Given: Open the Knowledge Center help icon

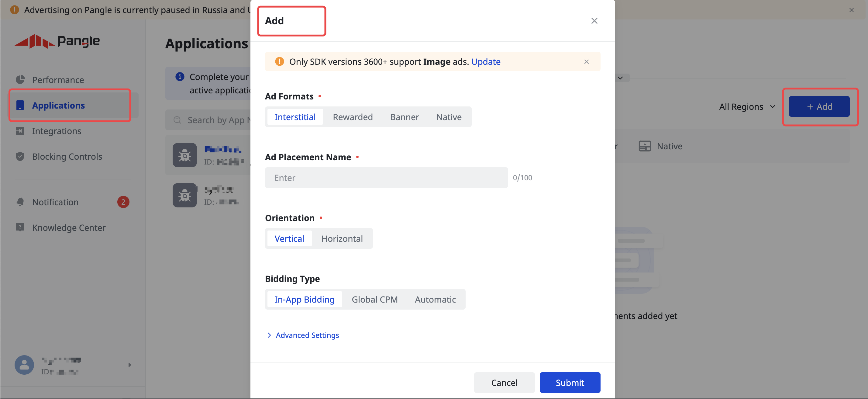Looking at the screenshot, I should 20,227.
